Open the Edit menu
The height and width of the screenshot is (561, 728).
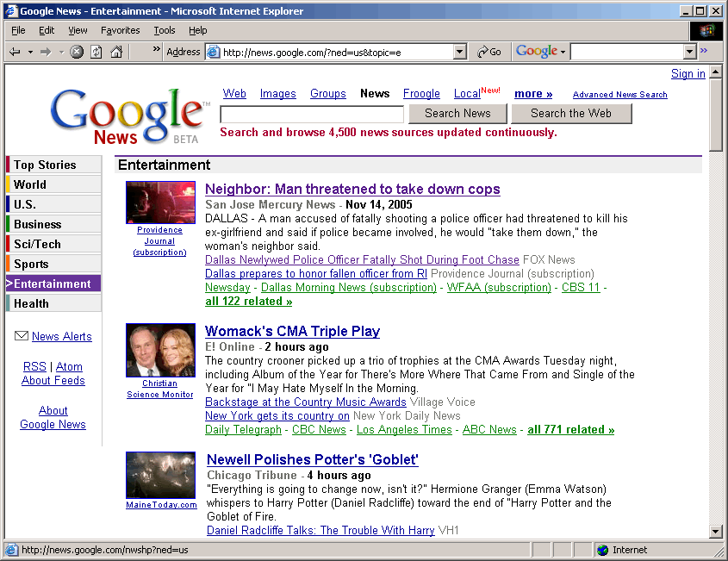47,31
